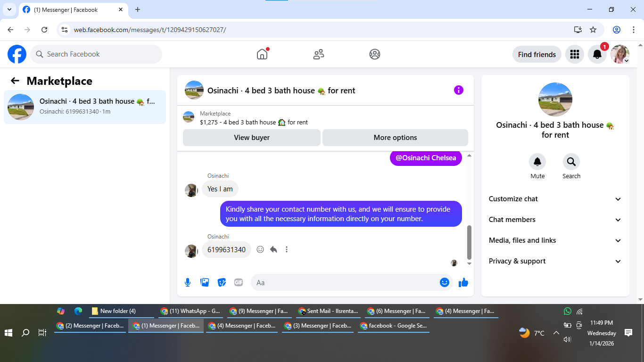The height and width of the screenshot is (362, 644).
Task: Show hidden system tray icons
Action: coord(556,333)
